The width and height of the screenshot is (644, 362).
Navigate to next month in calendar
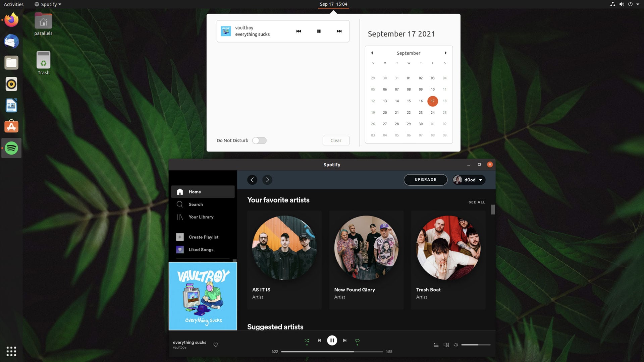tap(445, 53)
